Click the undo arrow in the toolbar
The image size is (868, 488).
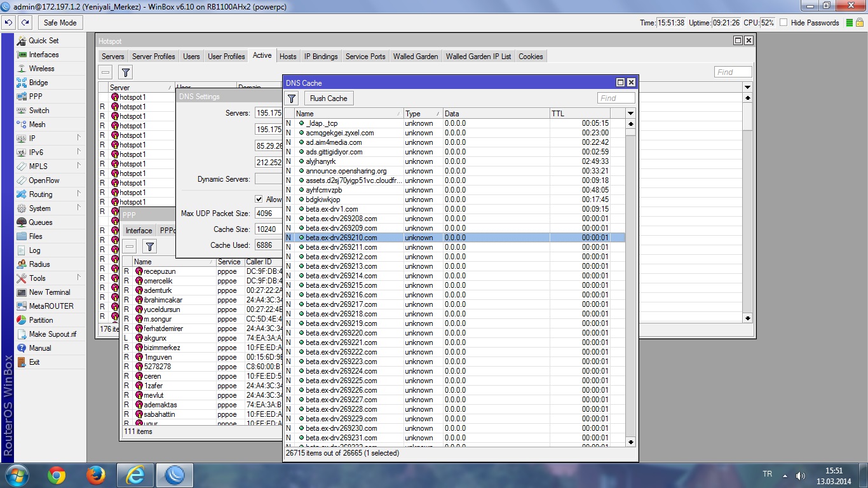pyautogui.click(x=8, y=22)
